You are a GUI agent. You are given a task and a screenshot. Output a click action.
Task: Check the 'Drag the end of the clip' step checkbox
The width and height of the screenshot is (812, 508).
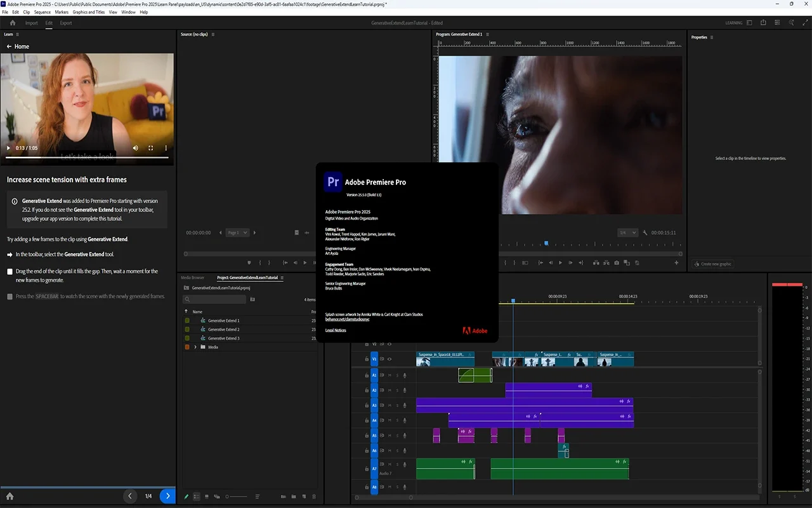(10, 272)
